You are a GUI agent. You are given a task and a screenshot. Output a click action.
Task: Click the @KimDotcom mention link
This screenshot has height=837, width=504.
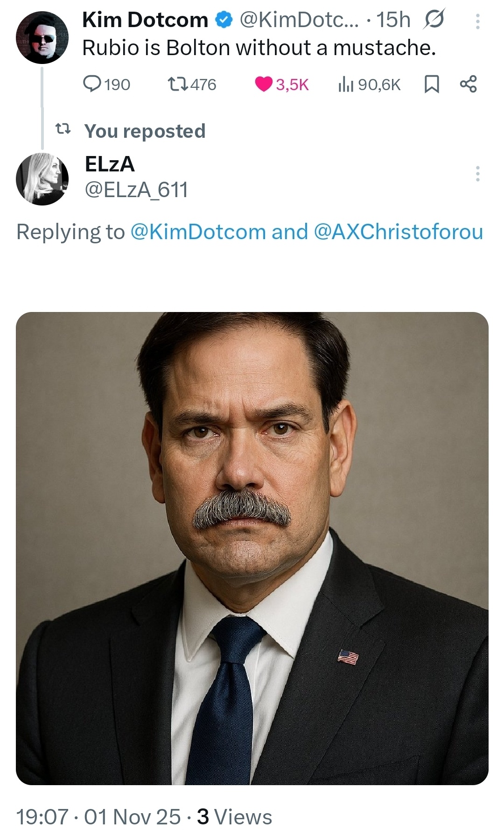198,232
